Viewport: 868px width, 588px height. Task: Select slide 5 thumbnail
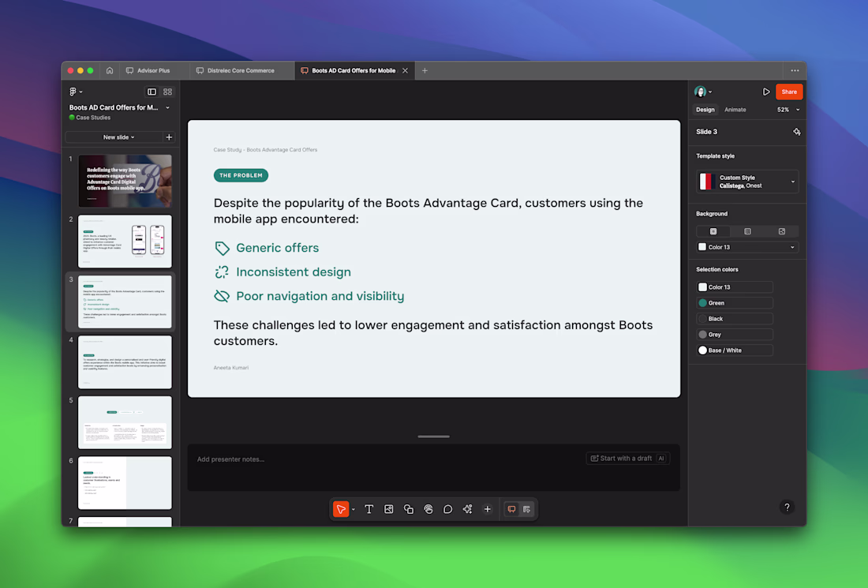point(125,422)
